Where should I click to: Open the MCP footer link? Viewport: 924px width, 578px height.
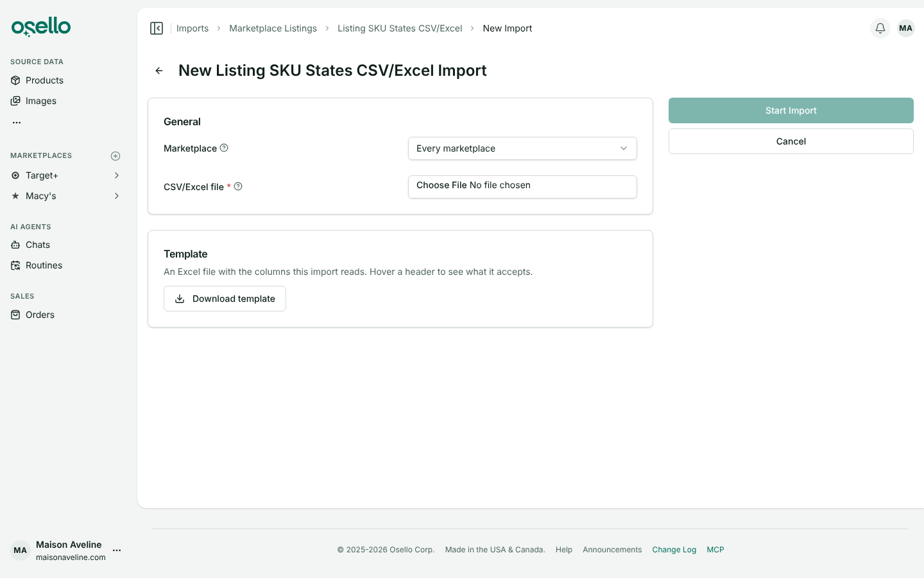click(715, 550)
